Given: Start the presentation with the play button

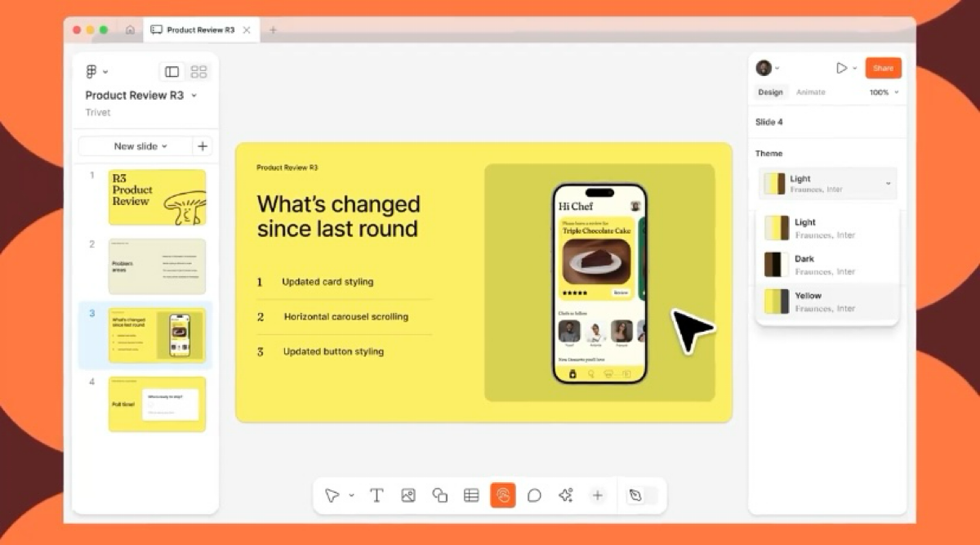Looking at the screenshot, I should click(841, 68).
